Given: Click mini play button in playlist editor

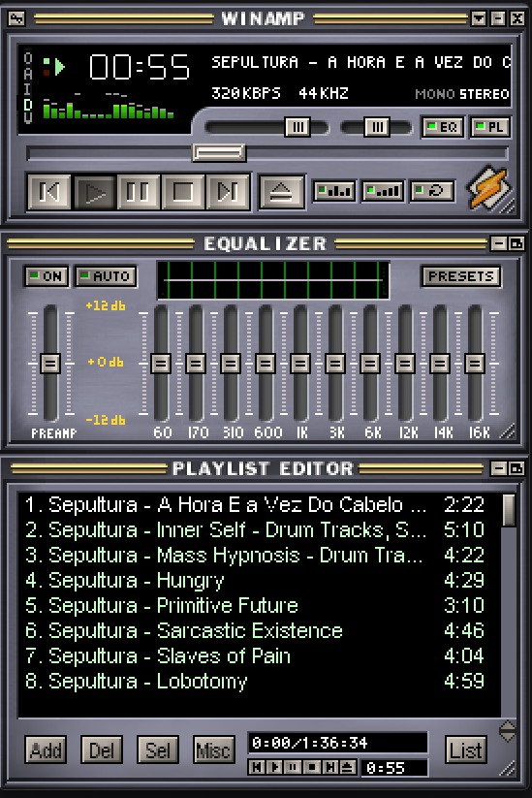Looking at the screenshot, I should (x=275, y=766).
